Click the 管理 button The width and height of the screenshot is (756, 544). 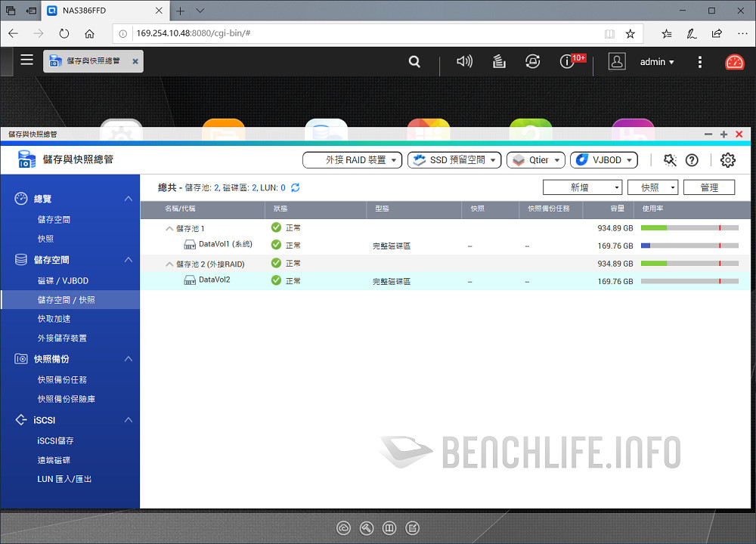pyautogui.click(x=708, y=187)
